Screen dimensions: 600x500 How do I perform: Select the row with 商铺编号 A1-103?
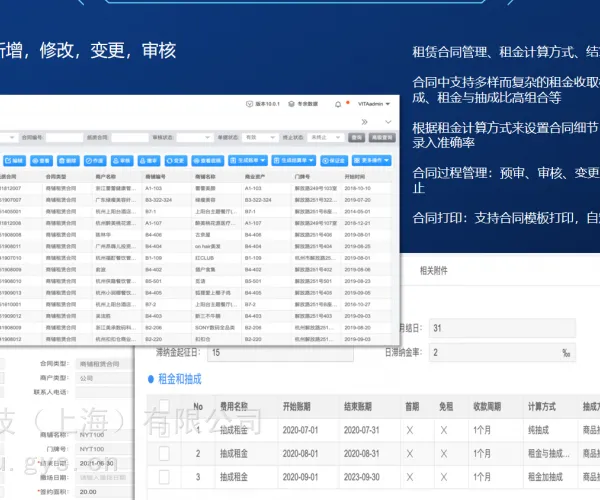click(196, 188)
